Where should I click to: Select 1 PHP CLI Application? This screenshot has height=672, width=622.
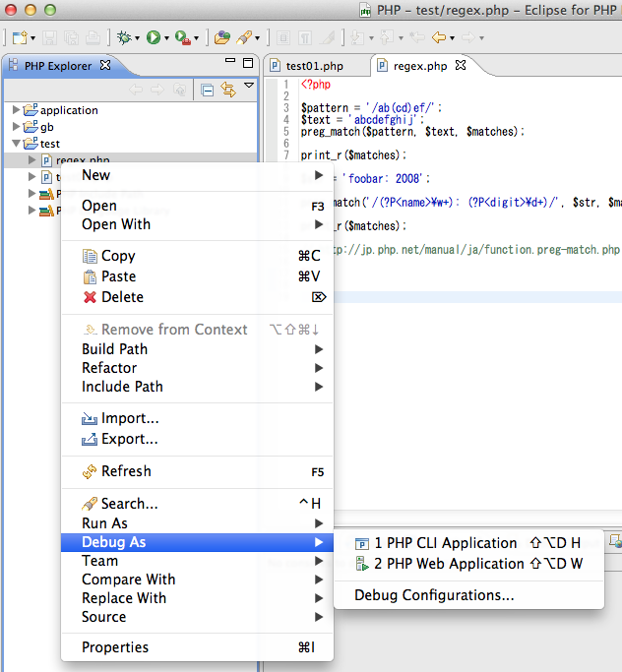468,543
